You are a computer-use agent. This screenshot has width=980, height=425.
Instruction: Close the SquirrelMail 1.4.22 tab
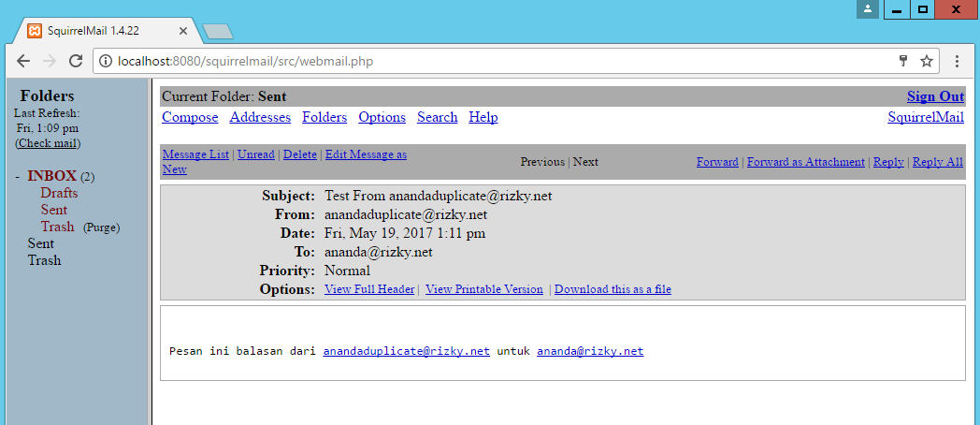click(183, 31)
